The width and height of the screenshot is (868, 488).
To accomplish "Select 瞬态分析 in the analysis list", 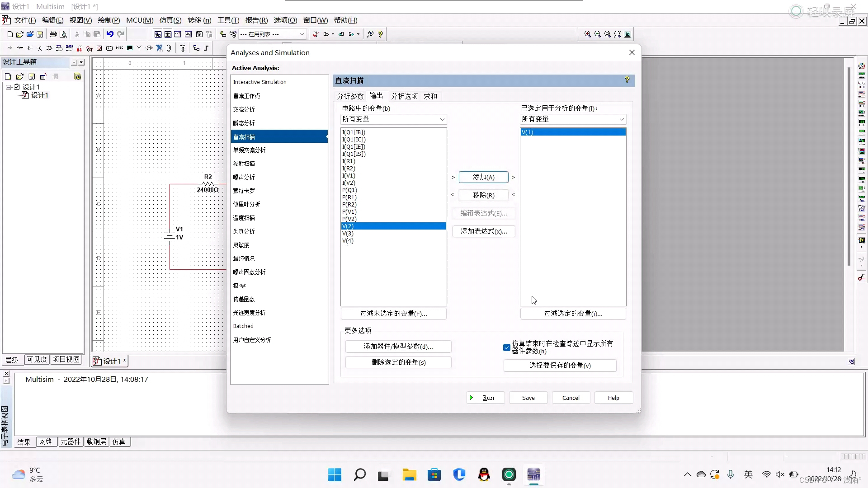I will (244, 123).
